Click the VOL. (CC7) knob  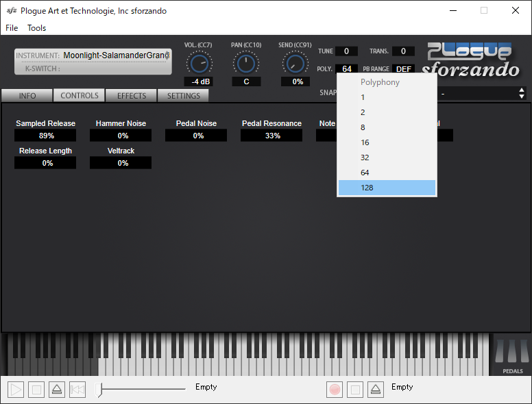click(199, 64)
